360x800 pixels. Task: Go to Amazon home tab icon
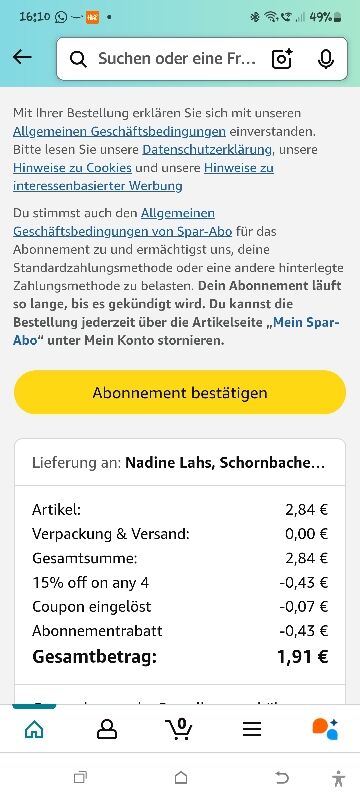34,730
